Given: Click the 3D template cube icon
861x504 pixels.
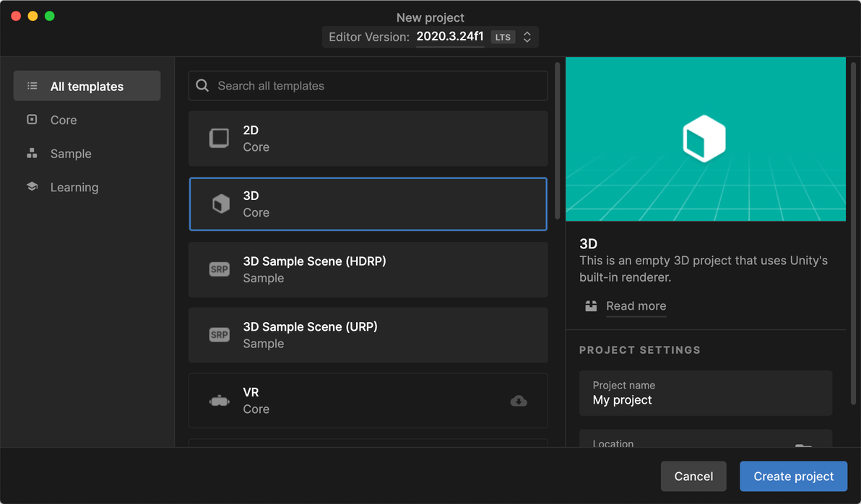Looking at the screenshot, I should (221, 204).
